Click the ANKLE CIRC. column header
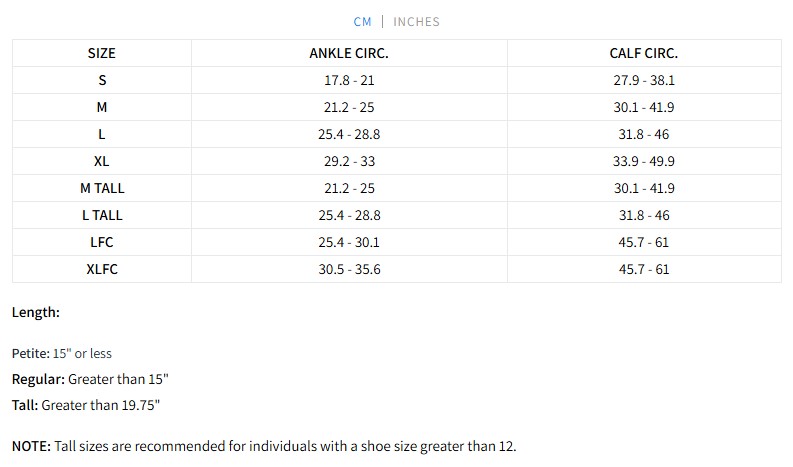This screenshot has height=467, width=793. pos(349,53)
